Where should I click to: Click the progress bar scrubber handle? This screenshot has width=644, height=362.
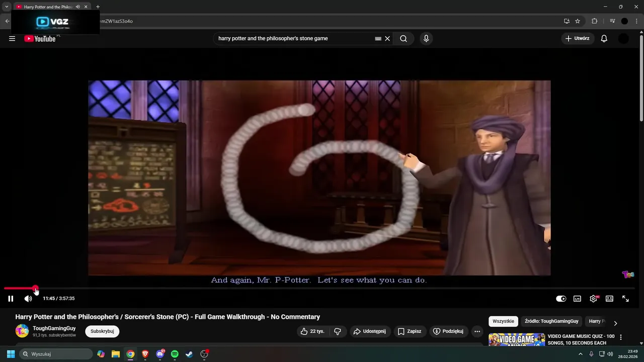point(35,289)
